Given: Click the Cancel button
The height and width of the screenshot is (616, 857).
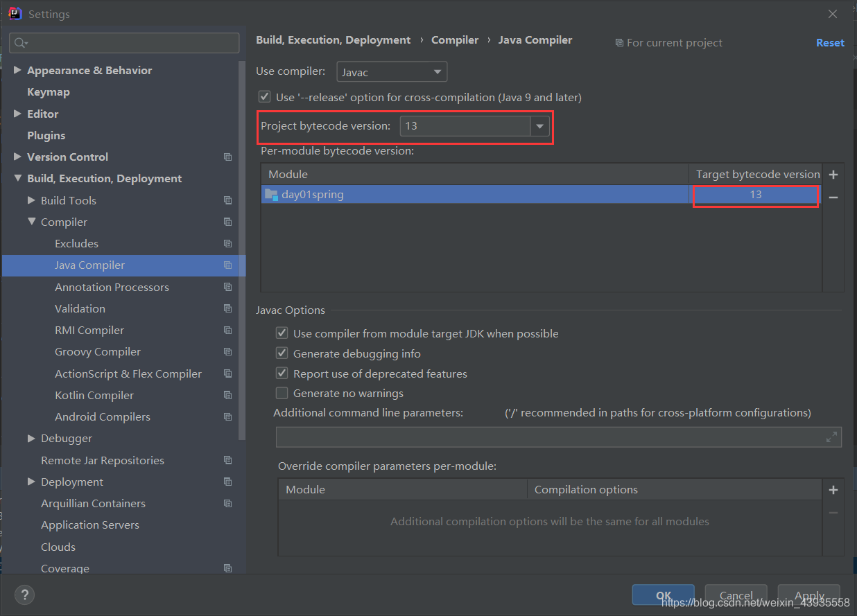Looking at the screenshot, I should coord(736,595).
